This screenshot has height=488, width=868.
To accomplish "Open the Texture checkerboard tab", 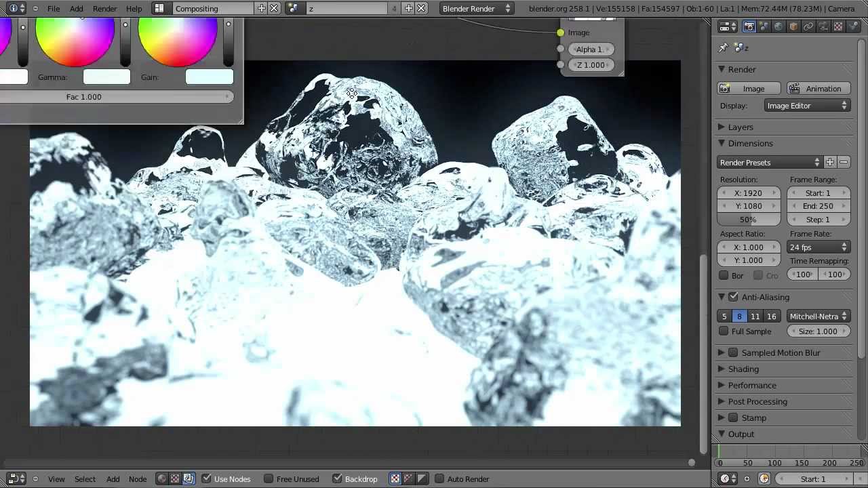I will (838, 26).
